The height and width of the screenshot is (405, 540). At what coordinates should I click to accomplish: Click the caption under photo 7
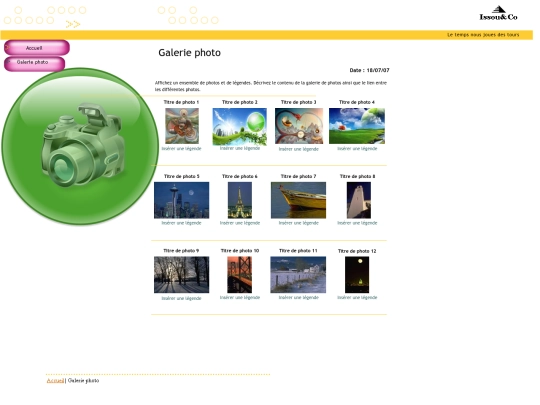click(x=299, y=223)
